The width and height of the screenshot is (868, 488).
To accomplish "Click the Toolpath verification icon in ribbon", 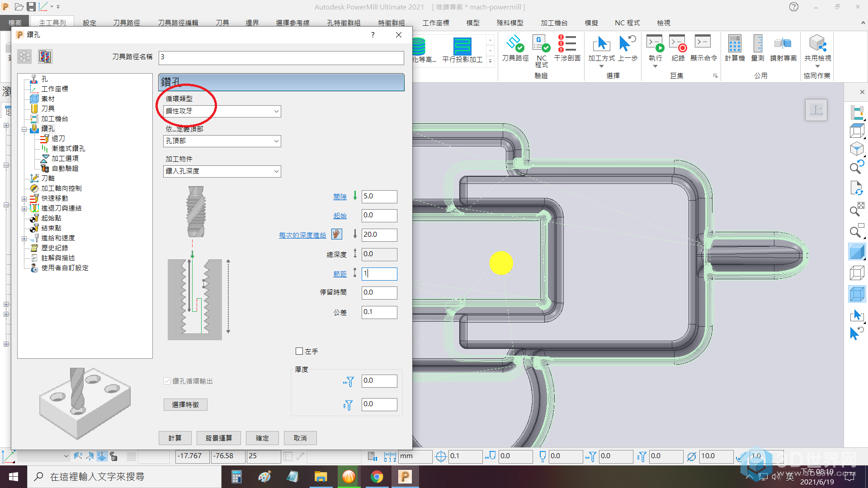I will tap(515, 44).
